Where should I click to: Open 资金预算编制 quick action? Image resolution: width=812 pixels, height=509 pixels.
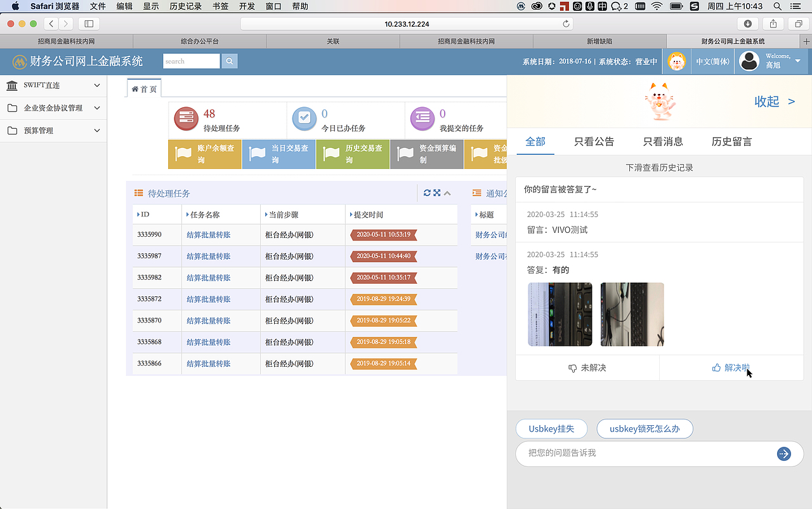(426, 154)
